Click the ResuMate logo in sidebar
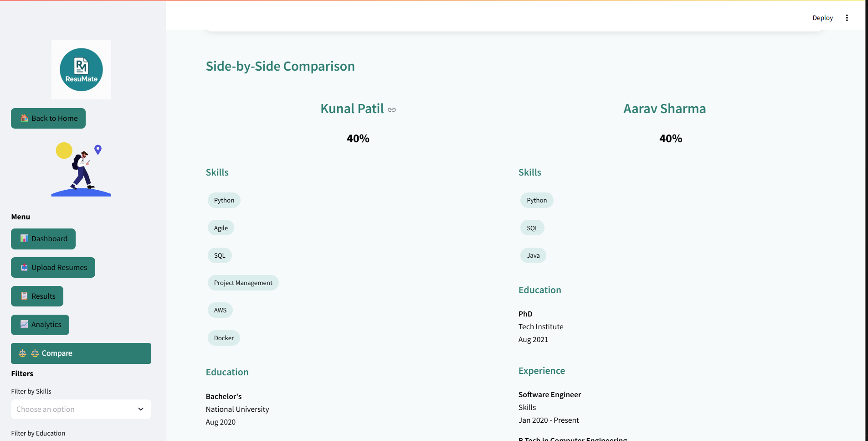 (81, 69)
